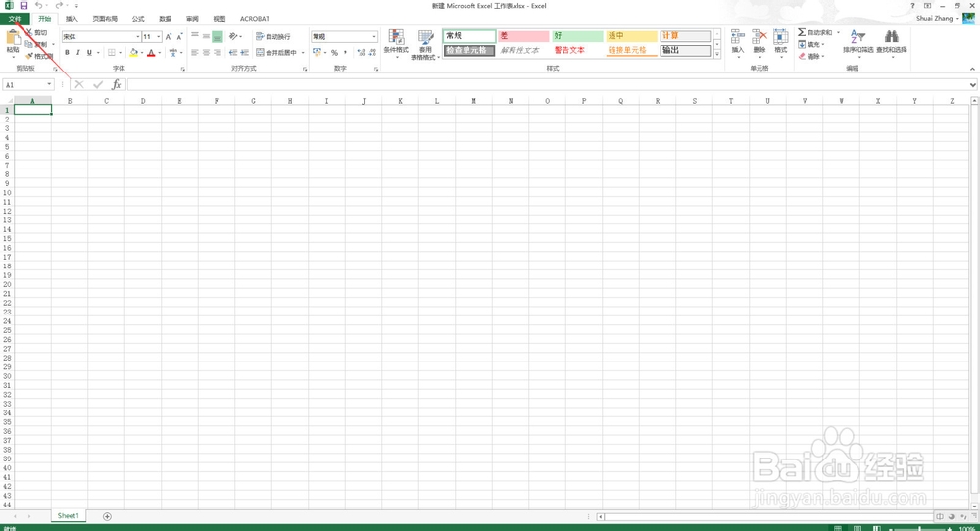Open Conditional Formatting (条件格式) icon

pos(396,37)
